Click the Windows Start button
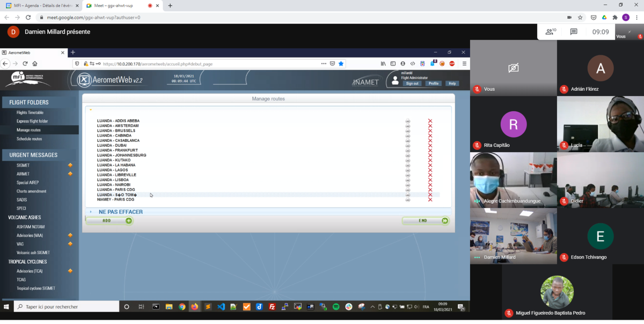This screenshot has height=324, width=644. pos(6,307)
